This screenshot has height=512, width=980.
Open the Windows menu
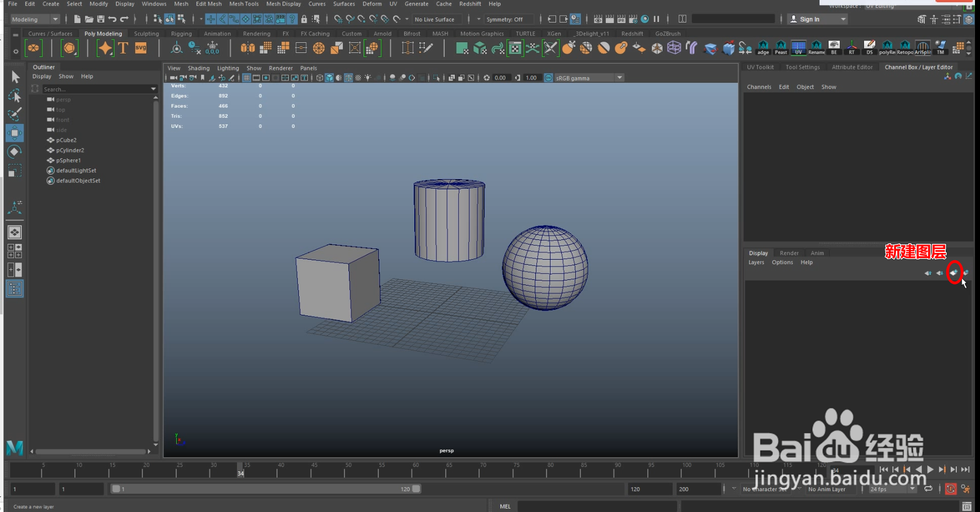point(154,4)
